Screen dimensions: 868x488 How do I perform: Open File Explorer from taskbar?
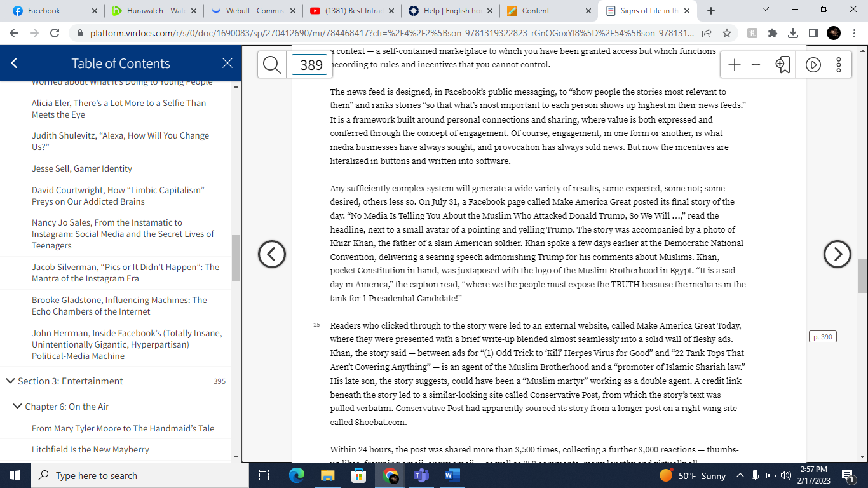(x=328, y=475)
